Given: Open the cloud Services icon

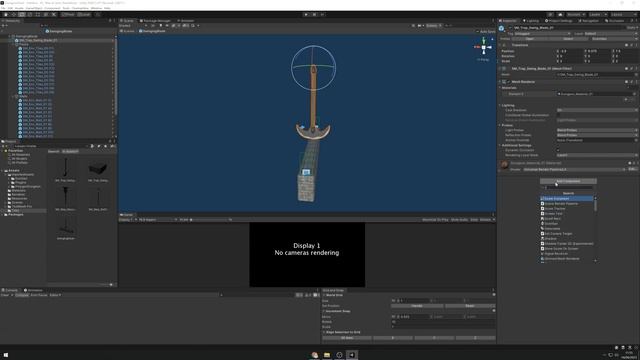Looking at the screenshot, I should pos(560,14).
